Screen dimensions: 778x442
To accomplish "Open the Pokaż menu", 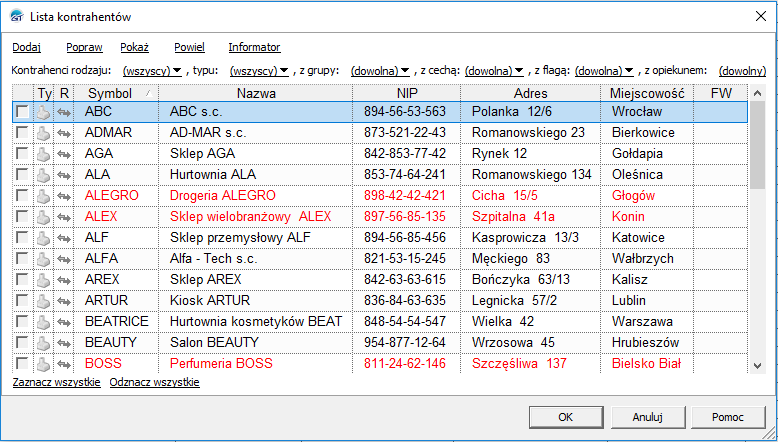I will (134, 47).
